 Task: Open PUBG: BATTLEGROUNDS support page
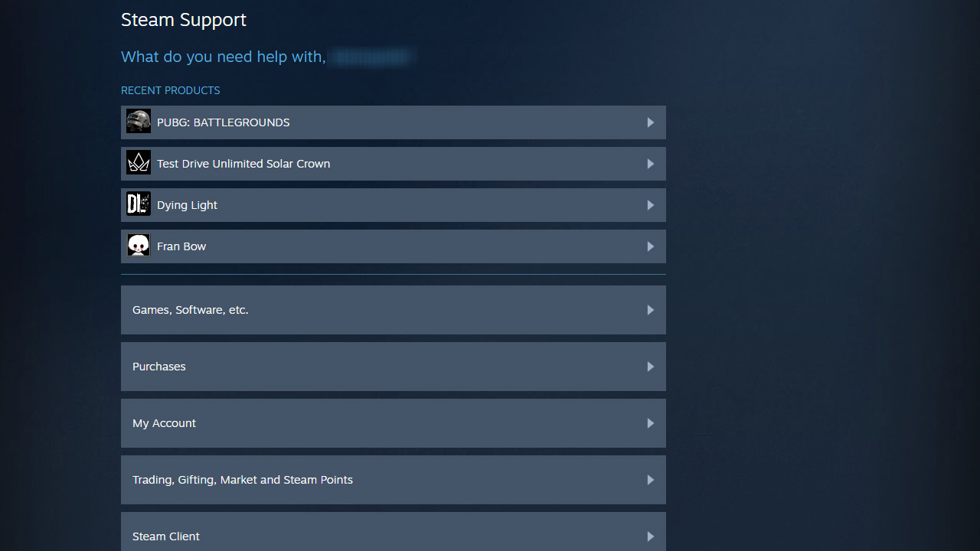click(x=223, y=122)
